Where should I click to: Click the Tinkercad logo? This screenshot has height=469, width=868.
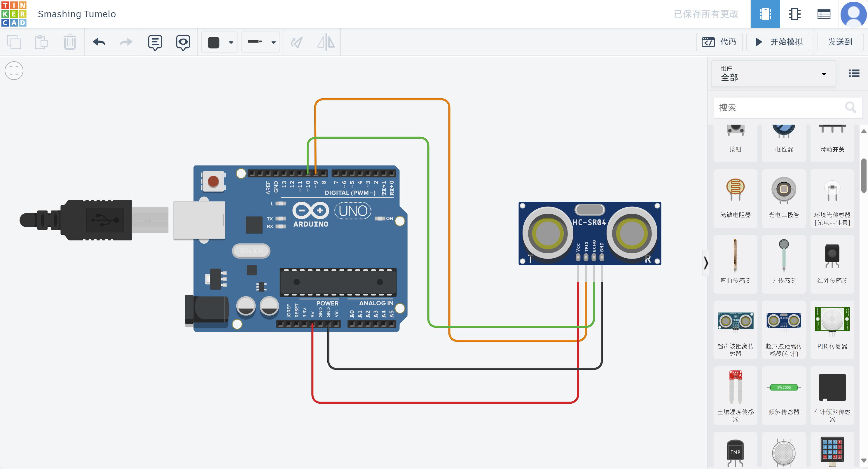click(x=14, y=14)
